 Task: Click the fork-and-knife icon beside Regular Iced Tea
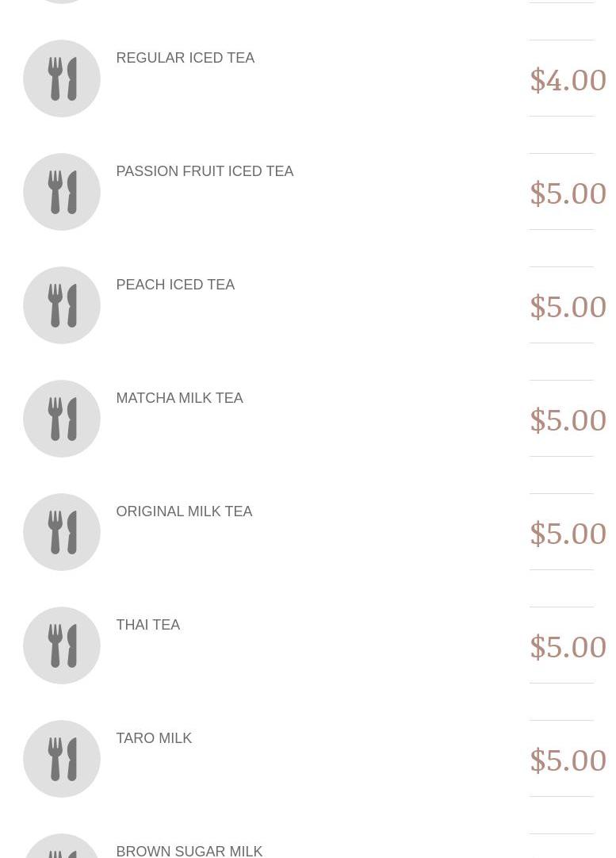62,79
